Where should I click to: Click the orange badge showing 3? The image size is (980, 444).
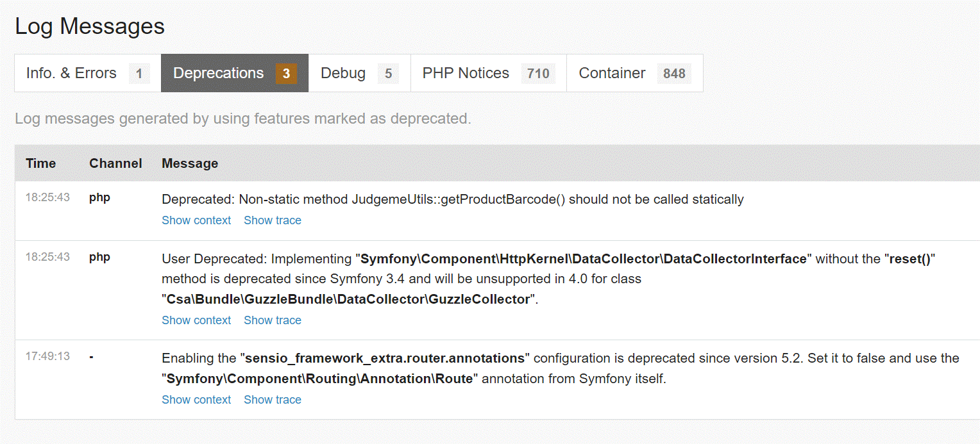point(286,74)
